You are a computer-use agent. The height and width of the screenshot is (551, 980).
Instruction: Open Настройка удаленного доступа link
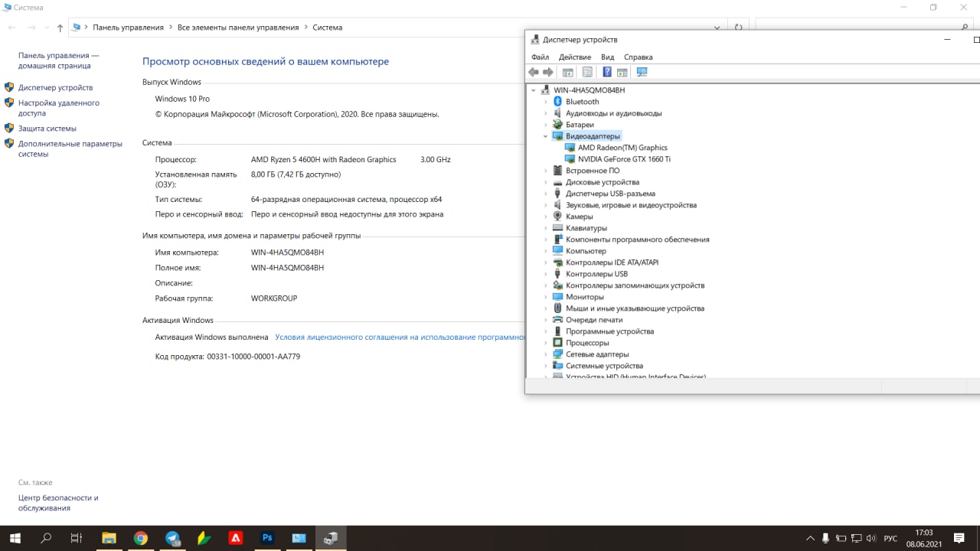(59, 108)
